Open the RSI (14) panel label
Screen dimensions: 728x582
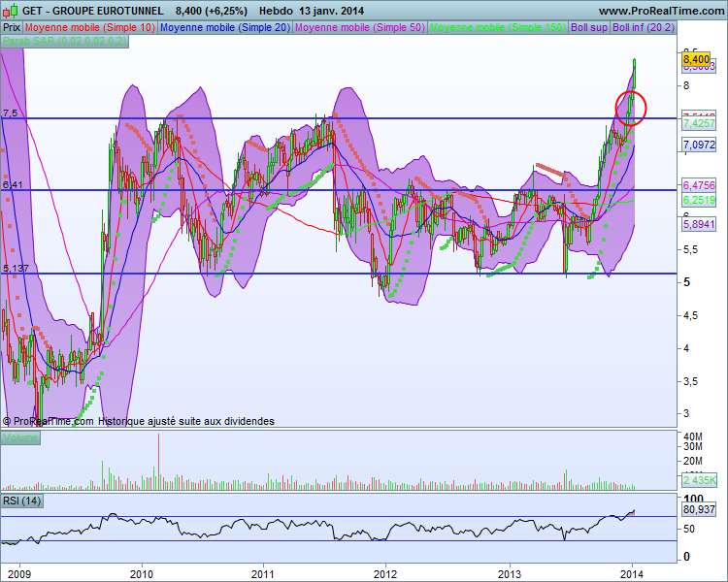click(x=21, y=501)
